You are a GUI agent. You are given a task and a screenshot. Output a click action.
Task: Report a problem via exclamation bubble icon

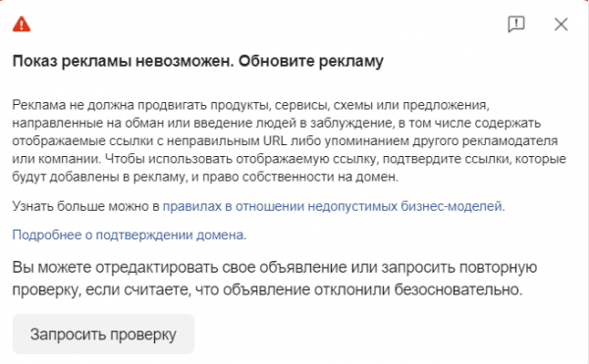(516, 25)
